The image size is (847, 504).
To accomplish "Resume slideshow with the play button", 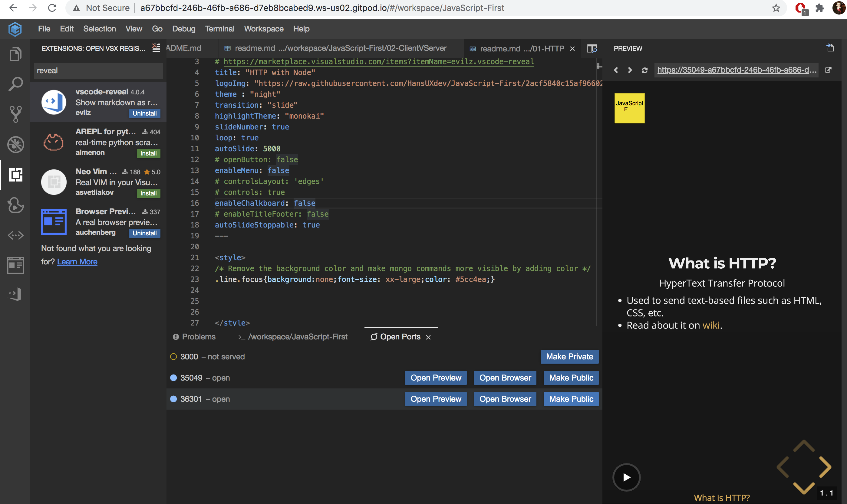I will 626,477.
